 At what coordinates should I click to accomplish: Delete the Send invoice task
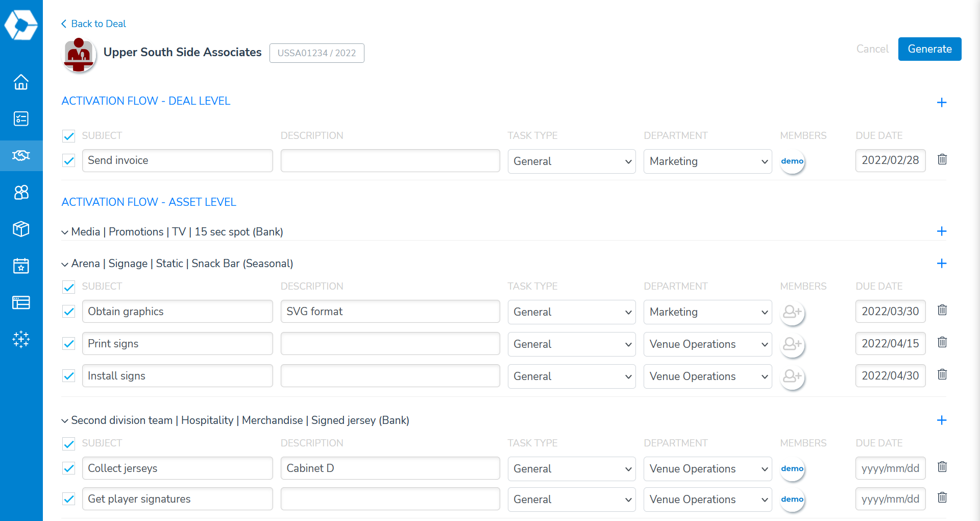pyautogui.click(x=942, y=159)
